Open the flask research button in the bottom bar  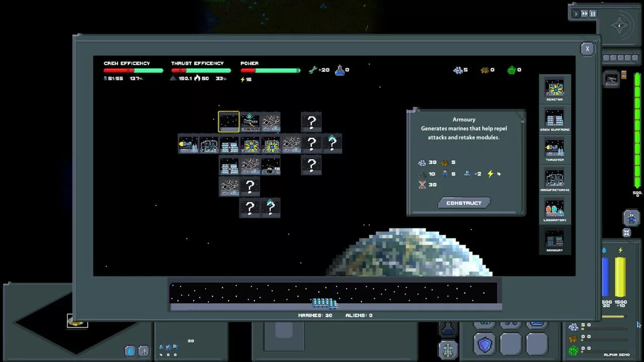tap(448, 329)
